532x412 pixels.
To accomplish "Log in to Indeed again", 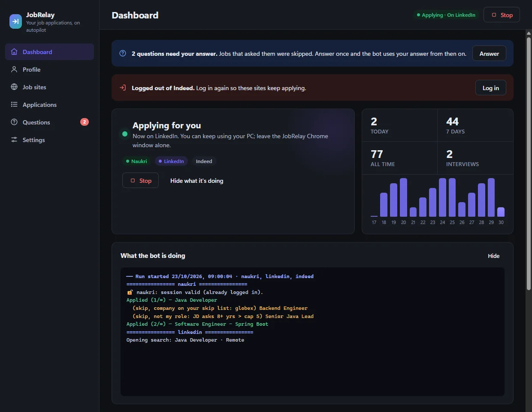I will (x=490, y=88).
